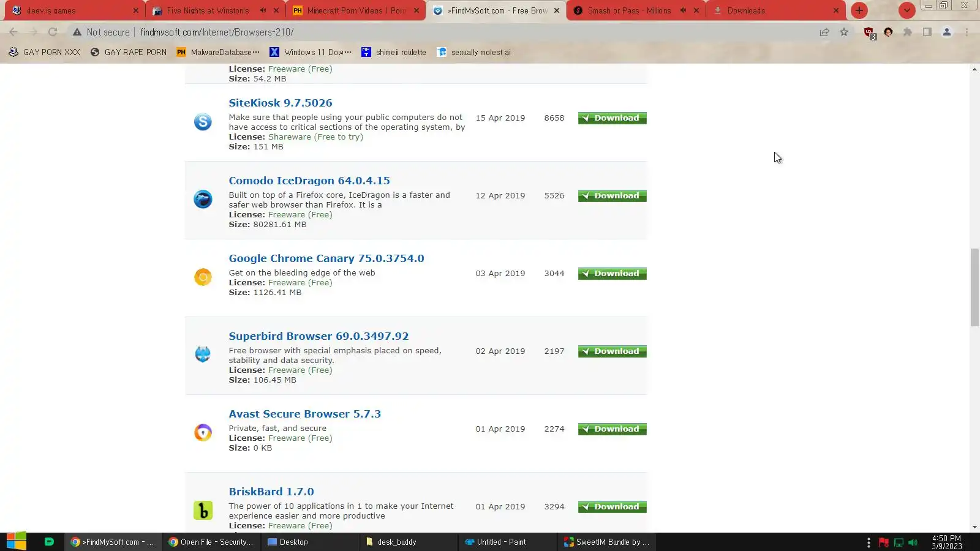Reload the page with the refresh icon

tap(53, 32)
